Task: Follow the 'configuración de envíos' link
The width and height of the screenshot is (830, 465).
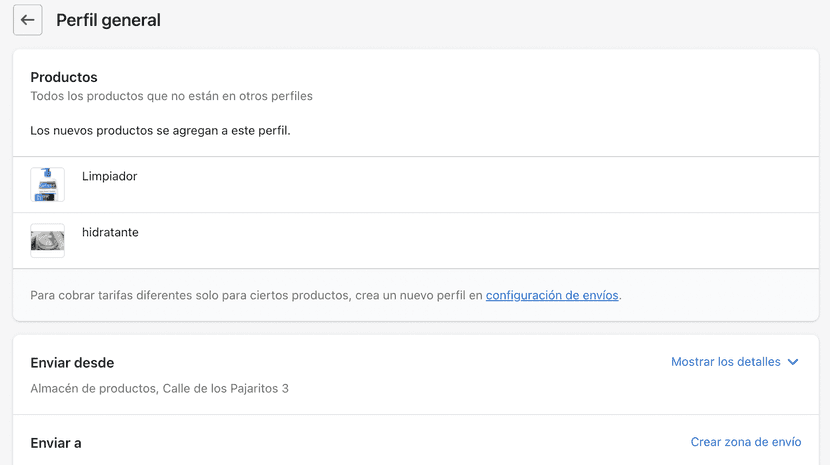Action: pos(552,295)
